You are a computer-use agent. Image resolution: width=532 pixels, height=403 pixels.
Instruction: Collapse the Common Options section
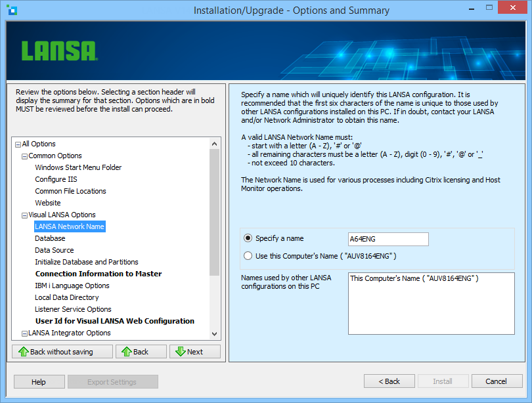24,157
